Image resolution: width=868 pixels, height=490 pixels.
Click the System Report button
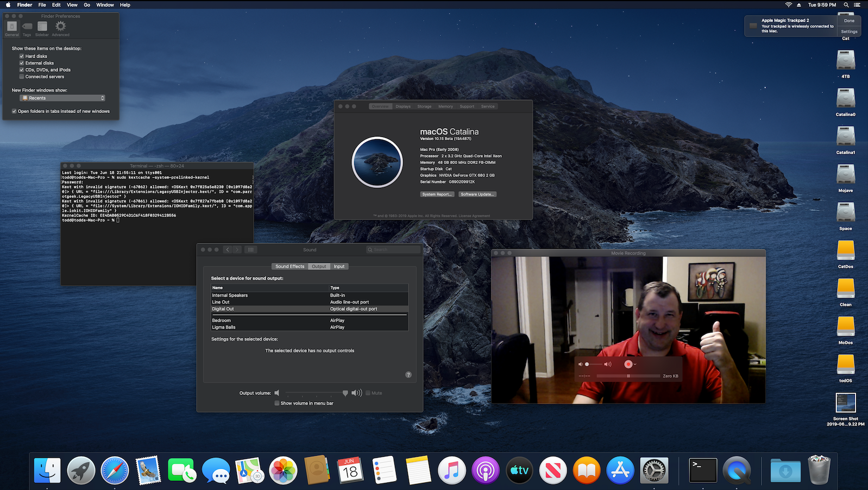pos(437,194)
